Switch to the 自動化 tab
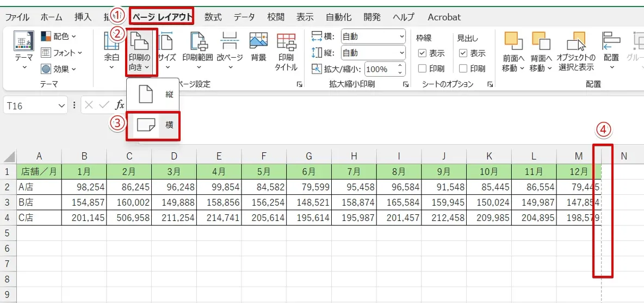644x303 pixels. pos(338,17)
